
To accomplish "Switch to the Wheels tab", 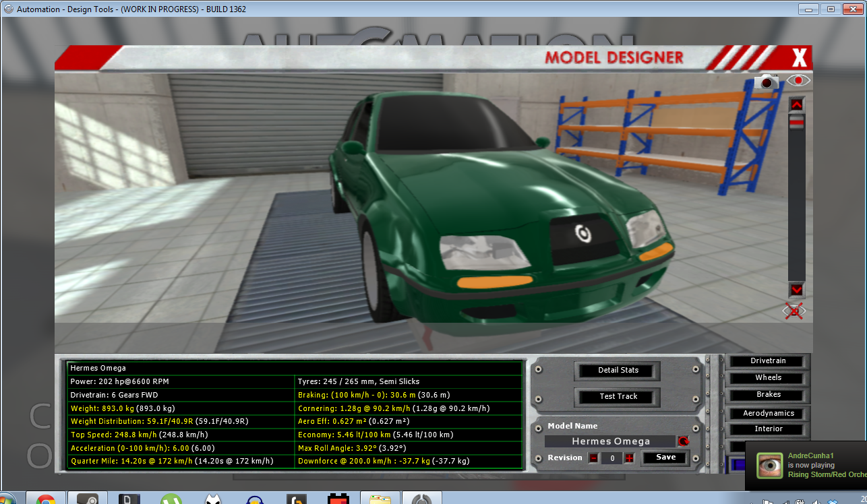I will point(768,378).
